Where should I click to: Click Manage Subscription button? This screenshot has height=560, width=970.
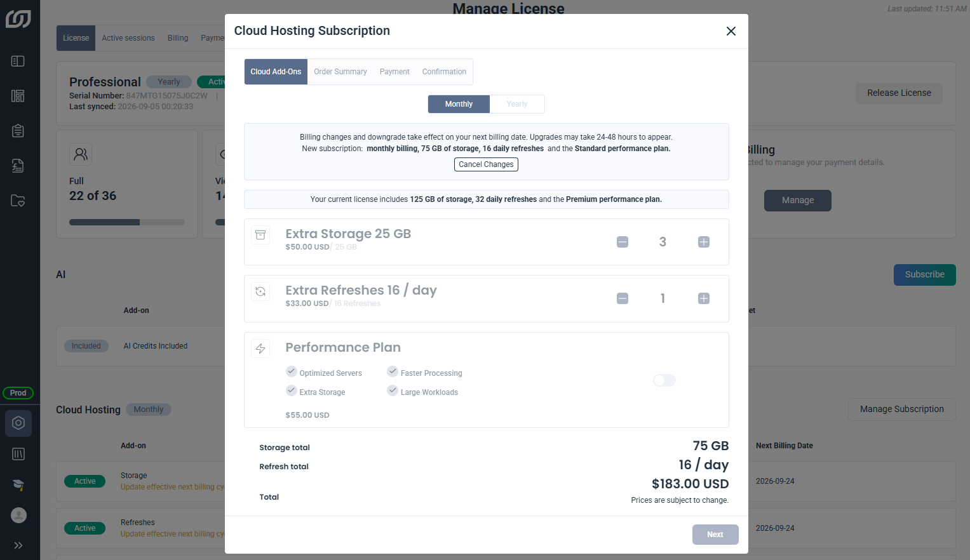[901, 410]
